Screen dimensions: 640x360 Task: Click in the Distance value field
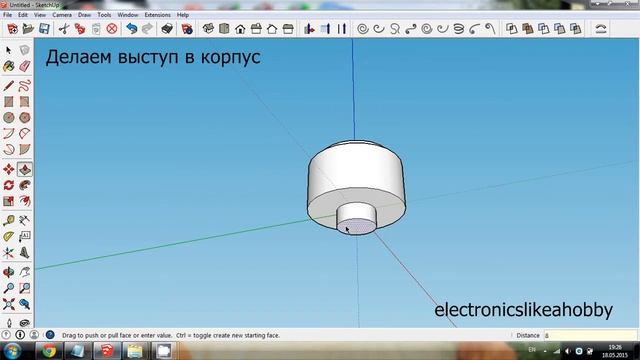tap(590, 336)
